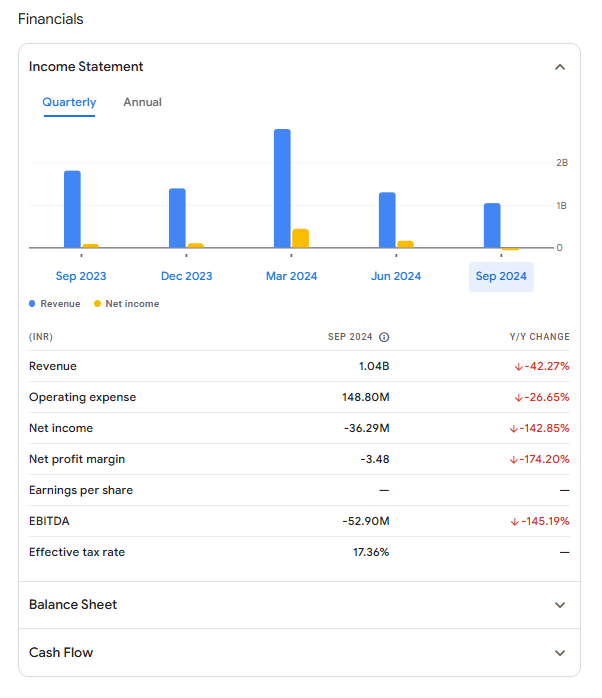This screenshot has height=698, width=602.
Task: Click the yellow Net income legend dot
Action: click(x=97, y=304)
